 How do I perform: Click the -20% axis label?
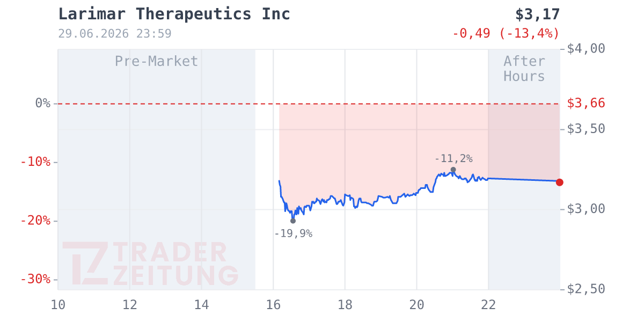(x=35, y=221)
